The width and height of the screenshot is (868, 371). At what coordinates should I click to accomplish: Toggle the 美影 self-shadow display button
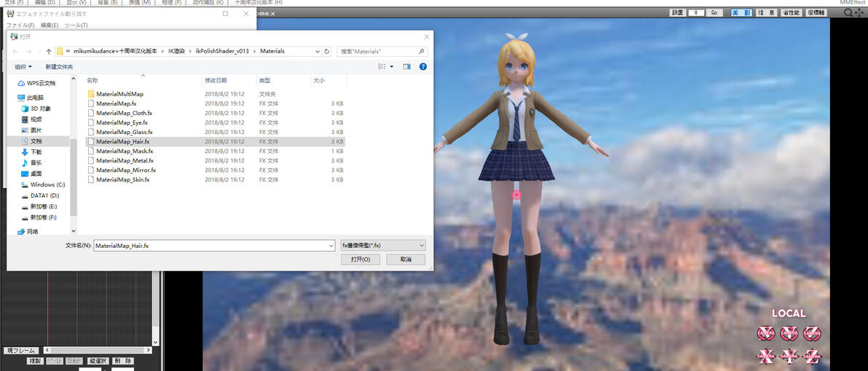(741, 12)
